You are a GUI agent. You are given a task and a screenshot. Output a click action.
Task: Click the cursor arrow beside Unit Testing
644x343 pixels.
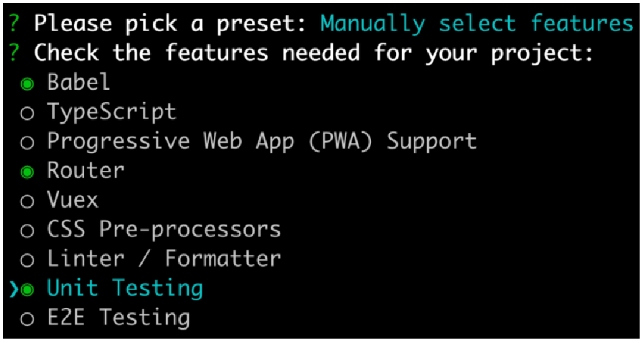[x=14, y=290]
